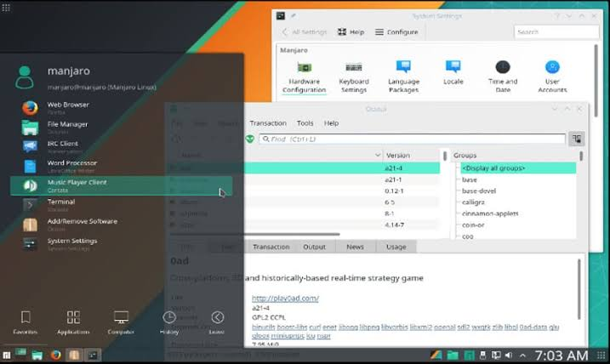Screen dimensions: 610x364
Task: Click the Search field in System Settings
Action: pos(556,31)
